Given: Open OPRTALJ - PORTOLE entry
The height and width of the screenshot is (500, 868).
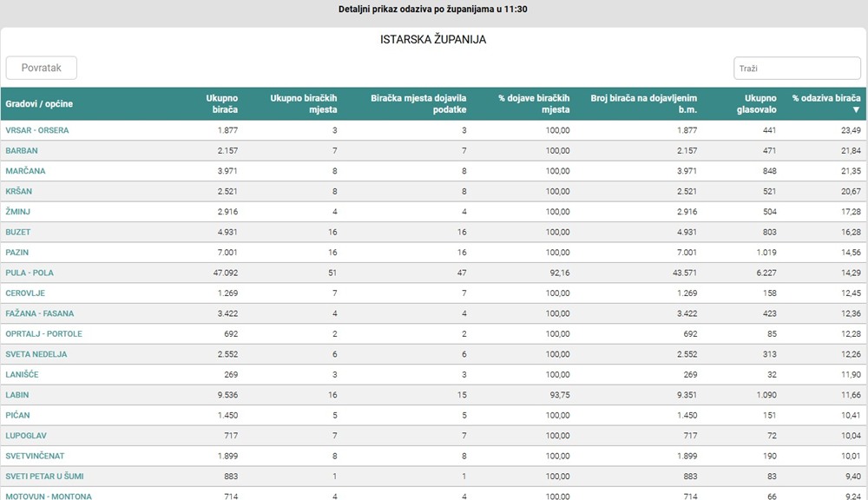Looking at the screenshot, I should [44, 334].
